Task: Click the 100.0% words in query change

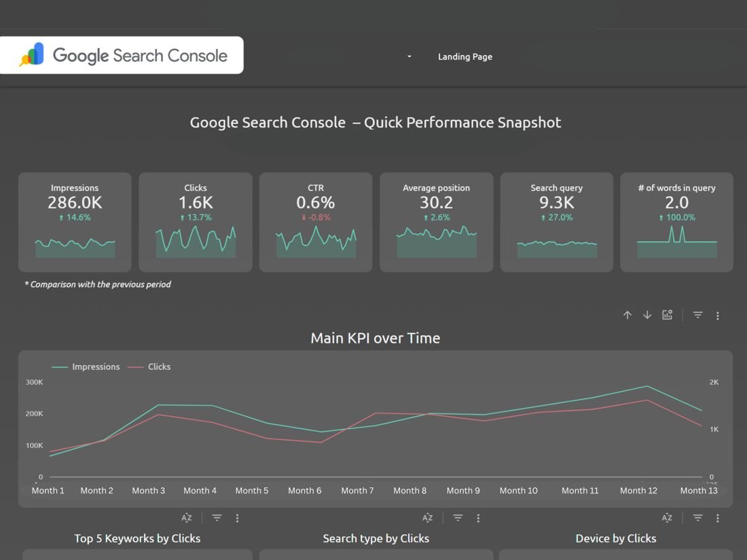Action: (677, 218)
